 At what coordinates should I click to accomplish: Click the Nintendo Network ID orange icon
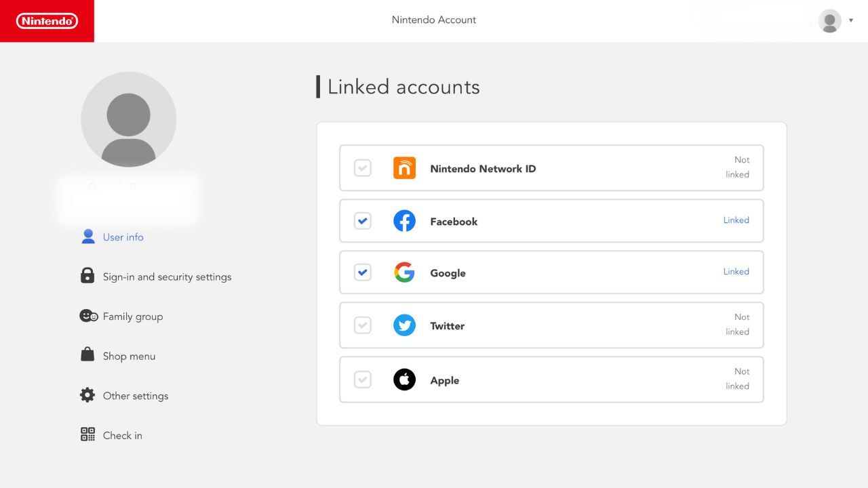[x=404, y=168]
